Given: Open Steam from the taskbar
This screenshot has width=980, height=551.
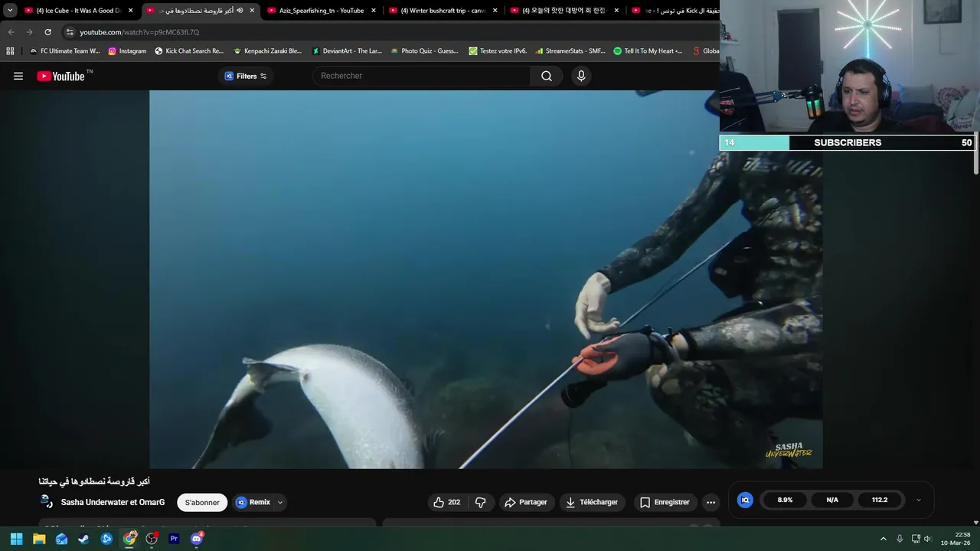Looking at the screenshot, I should point(83,539).
